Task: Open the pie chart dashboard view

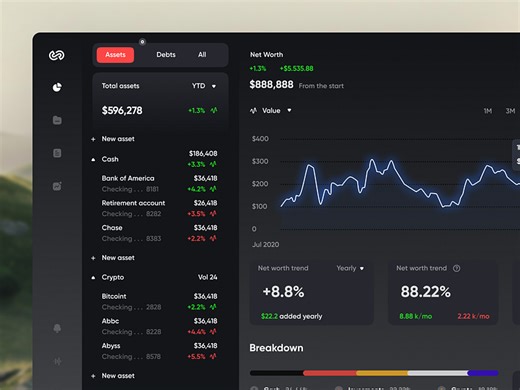Action: tap(57, 87)
